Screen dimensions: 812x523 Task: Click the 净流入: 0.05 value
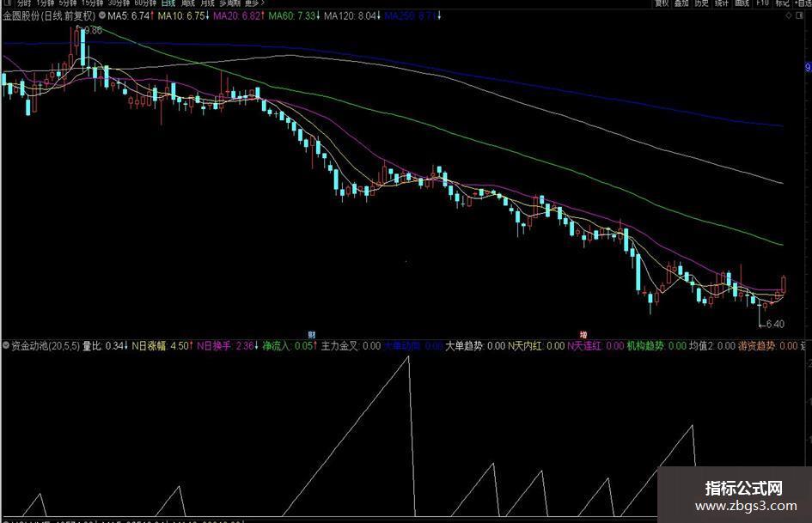click(290, 345)
